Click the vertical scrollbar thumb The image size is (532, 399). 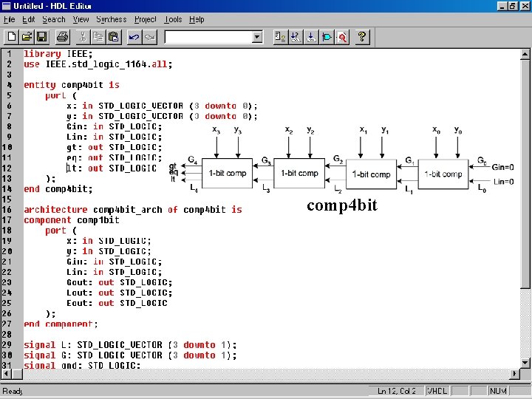click(x=525, y=174)
